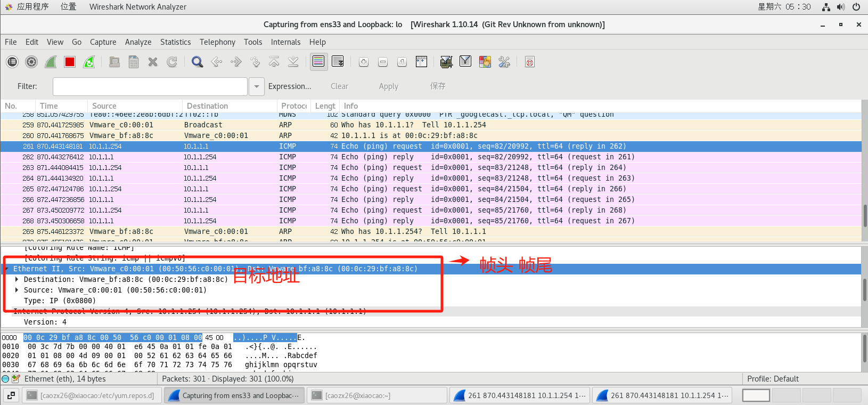Viewport: 868px width, 405px height.
Task: Sort packets by Source column header
Action: pos(135,106)
